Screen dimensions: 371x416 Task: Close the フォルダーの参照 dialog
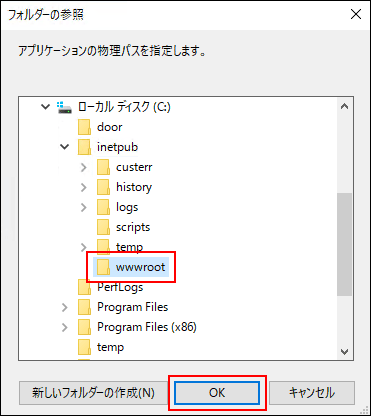pyautogui.click(x=356, y=14)
